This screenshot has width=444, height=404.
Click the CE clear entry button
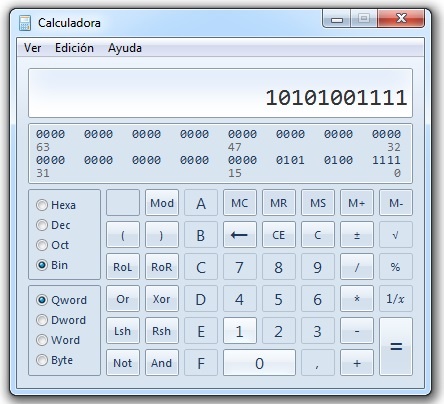(x=279, y=235)
